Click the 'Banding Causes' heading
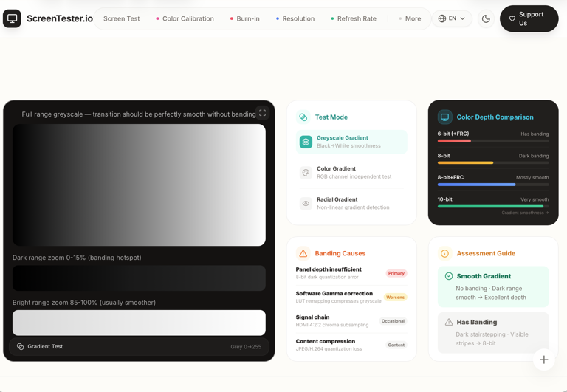The image size is (567, 392). tap(340, 253)
